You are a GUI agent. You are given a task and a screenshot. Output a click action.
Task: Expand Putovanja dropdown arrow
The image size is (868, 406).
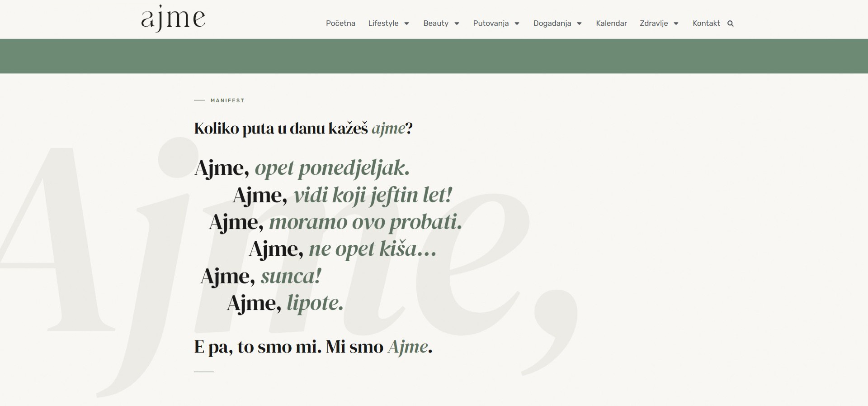pos(517,24)
